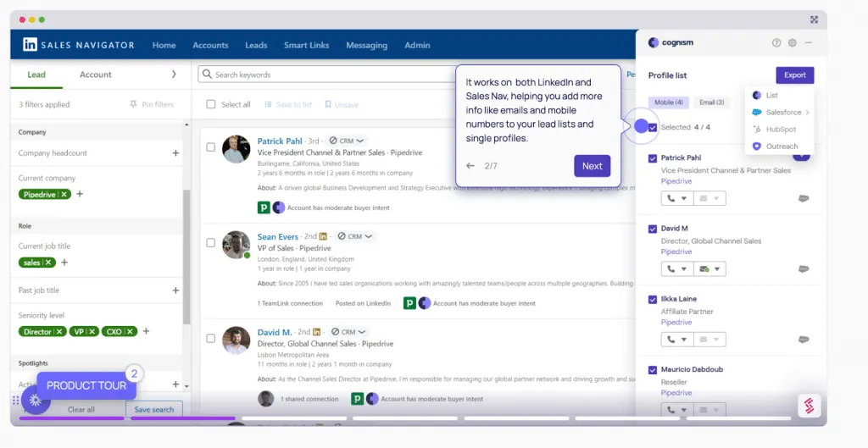The height and width of the screenshot is (448, 868).
Task: Click the red Storylane icon bottom right
Action: 809,407
